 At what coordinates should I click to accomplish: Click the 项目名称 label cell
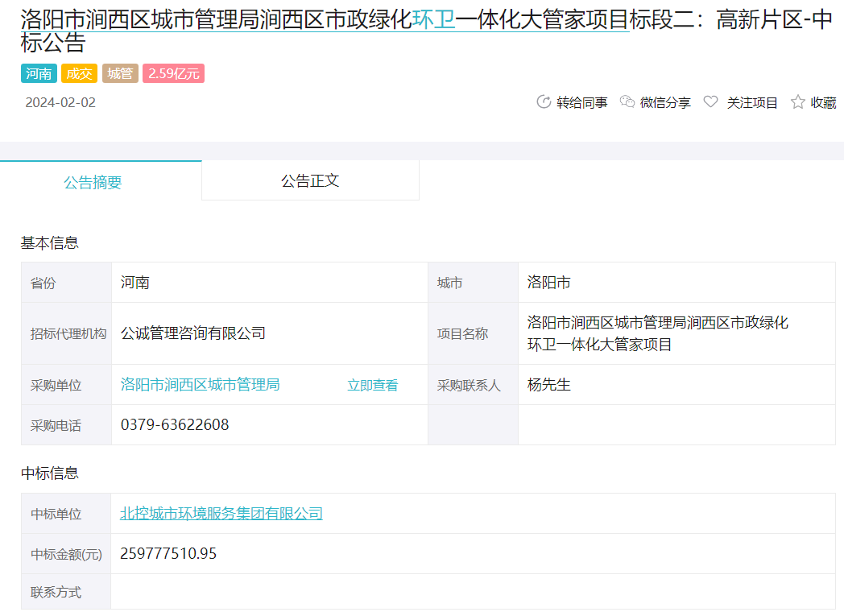(x=473, y=333)
